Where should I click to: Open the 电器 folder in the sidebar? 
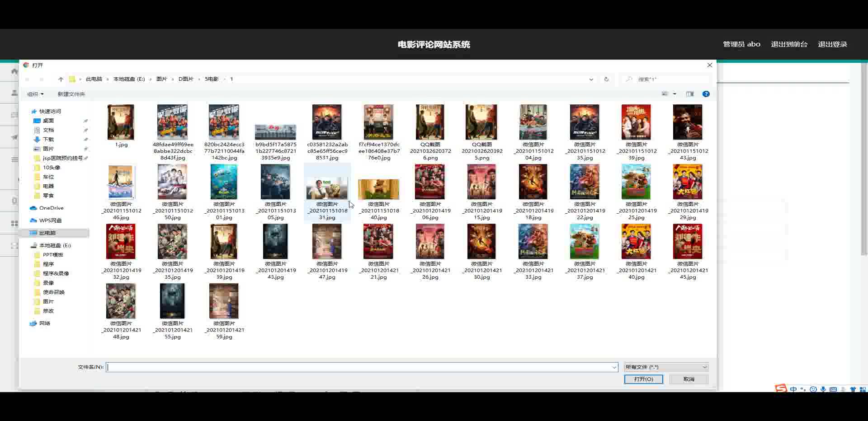[48, 186]
